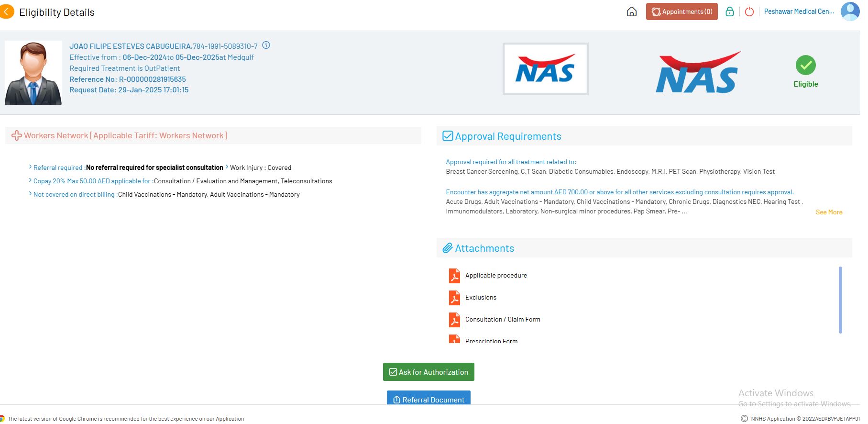
Task: Click the attachments list scrollbar
Action: click(x=840, y=300)
